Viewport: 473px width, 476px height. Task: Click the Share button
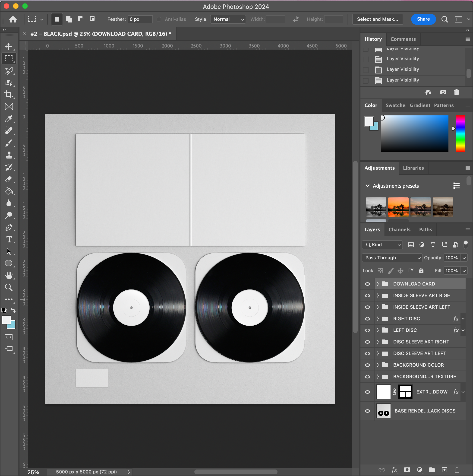pyautogui.click(x=423, y=19)
